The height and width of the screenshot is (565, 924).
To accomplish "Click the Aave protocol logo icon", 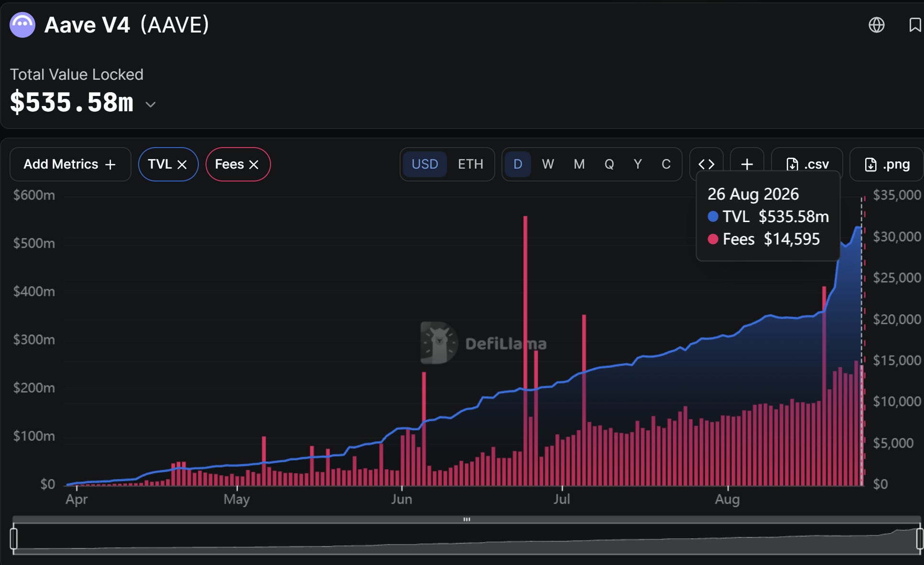I will click(22, 25).
